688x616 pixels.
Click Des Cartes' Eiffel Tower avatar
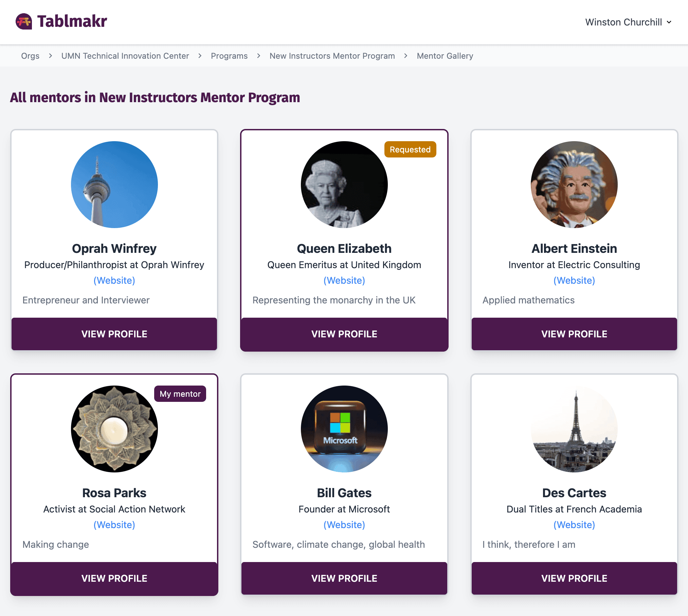coord(574,429)
